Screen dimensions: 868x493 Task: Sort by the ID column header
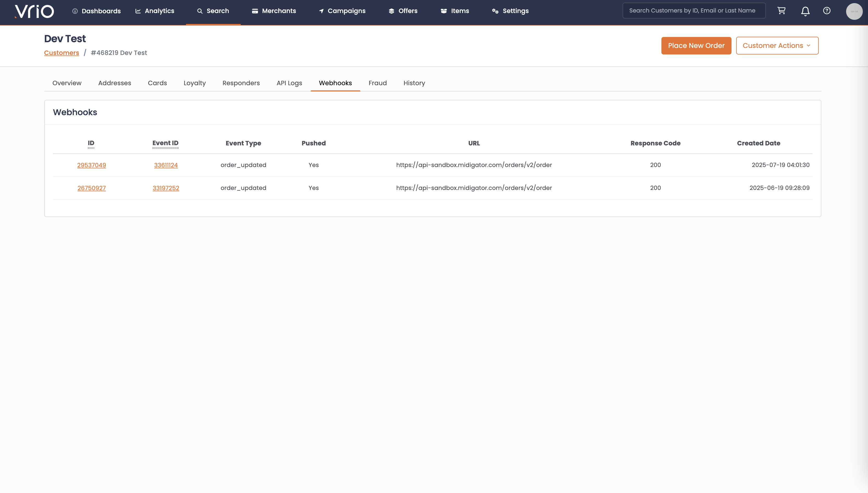pos(91,143)
